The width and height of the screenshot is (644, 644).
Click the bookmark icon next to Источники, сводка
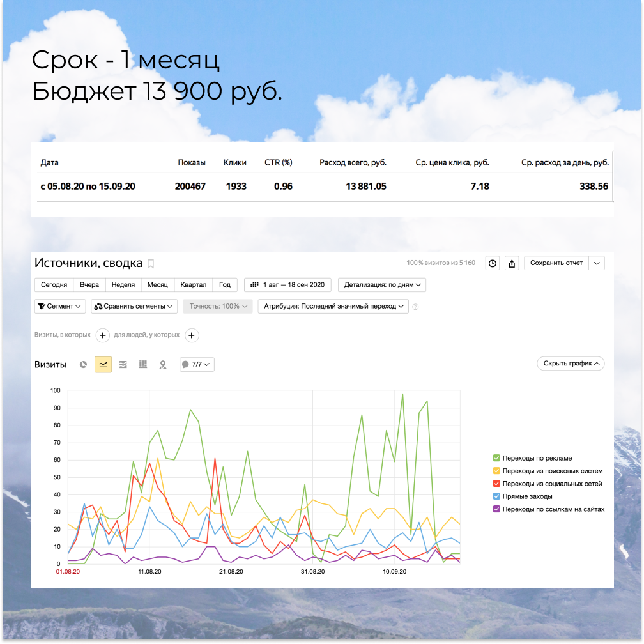click(151, 264)
